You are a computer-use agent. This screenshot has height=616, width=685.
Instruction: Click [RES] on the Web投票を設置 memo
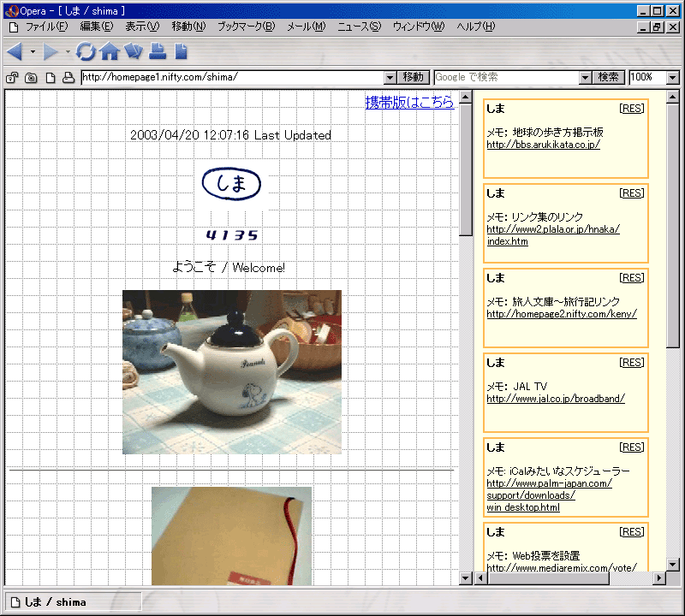point(632,532)
